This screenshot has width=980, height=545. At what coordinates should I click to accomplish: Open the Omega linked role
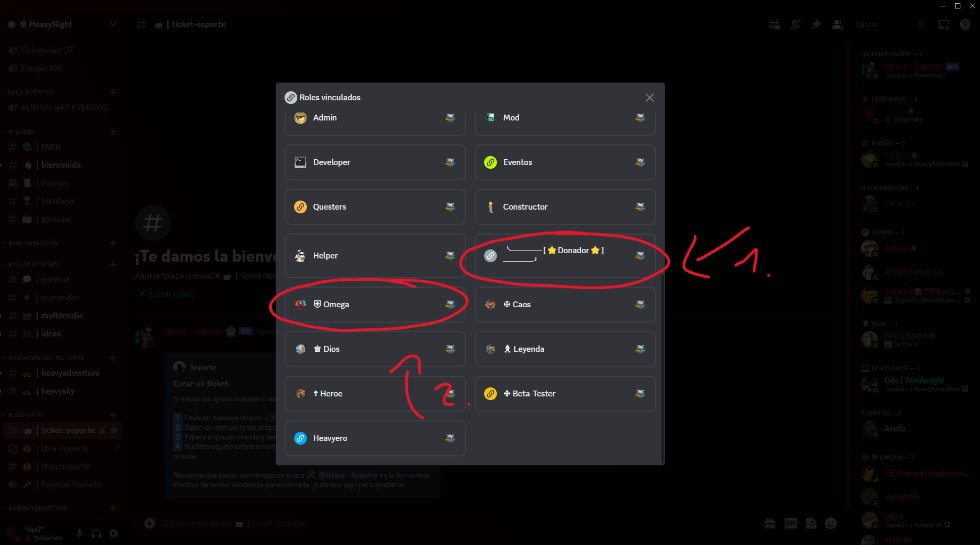point(375,305)
